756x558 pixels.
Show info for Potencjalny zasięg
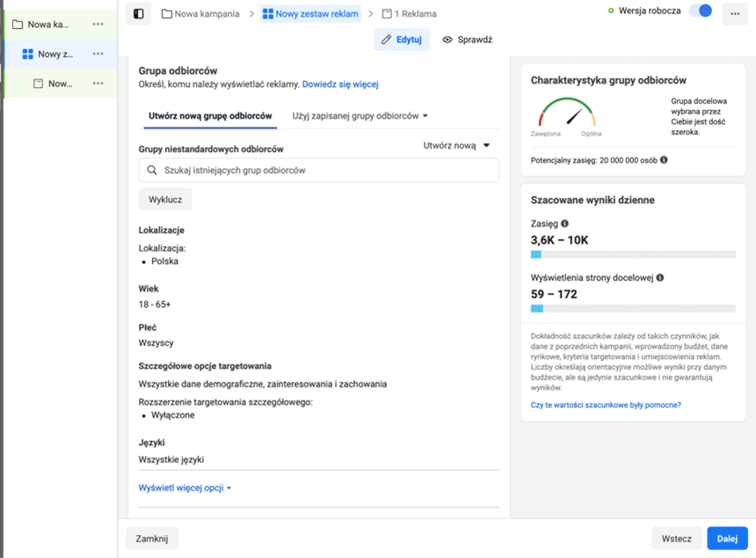click(664, 160)
